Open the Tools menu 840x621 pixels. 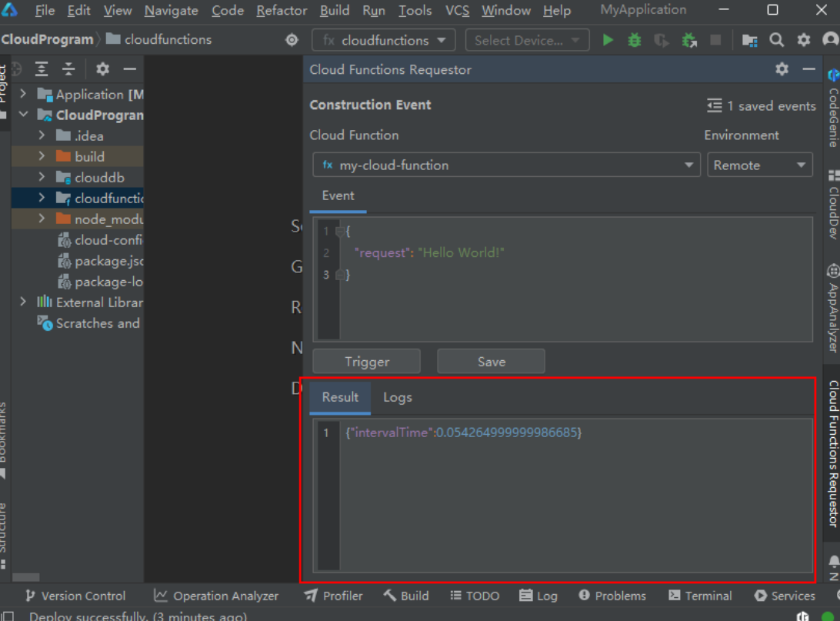coord(415,10)
